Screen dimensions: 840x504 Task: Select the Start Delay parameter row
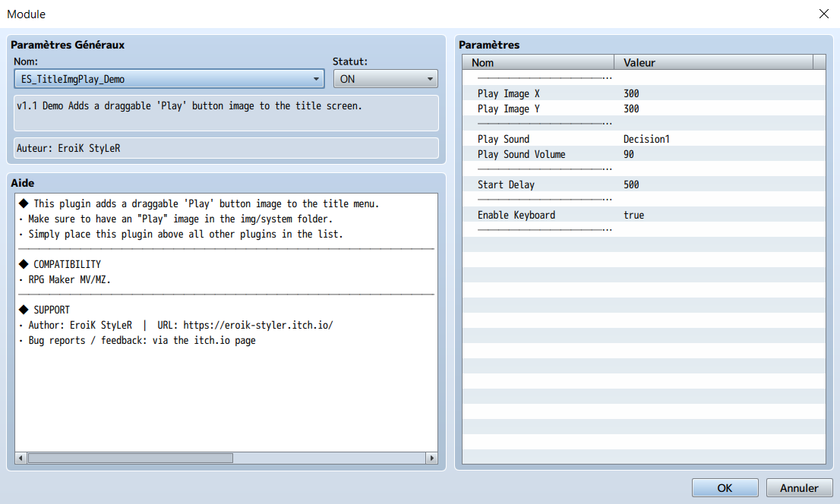click(x=644, y=184)
